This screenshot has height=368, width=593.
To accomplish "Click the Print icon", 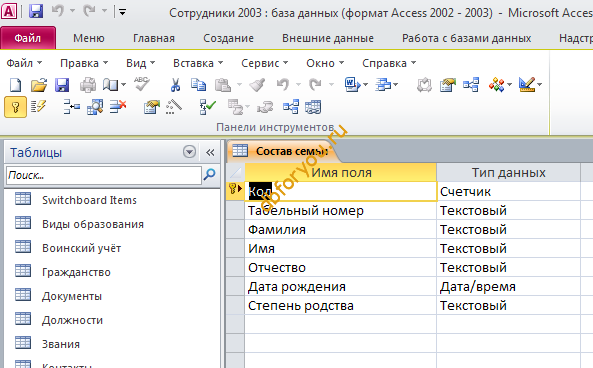I will click(88, 85).
